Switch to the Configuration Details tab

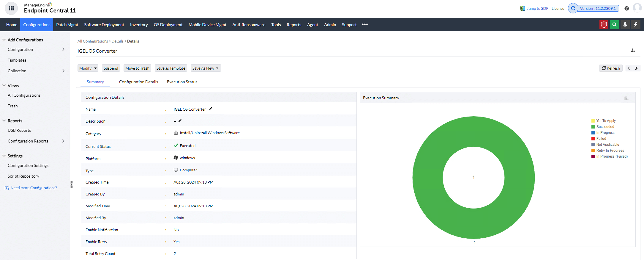point(138,82)
